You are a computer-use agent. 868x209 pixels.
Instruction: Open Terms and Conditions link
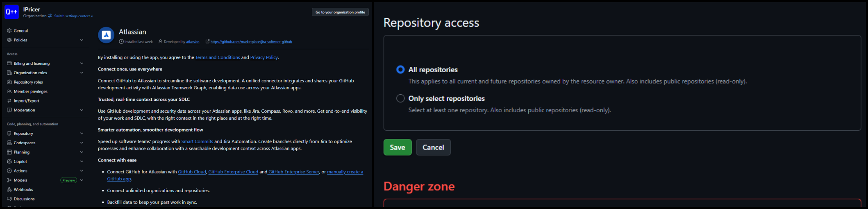(218, 57)
